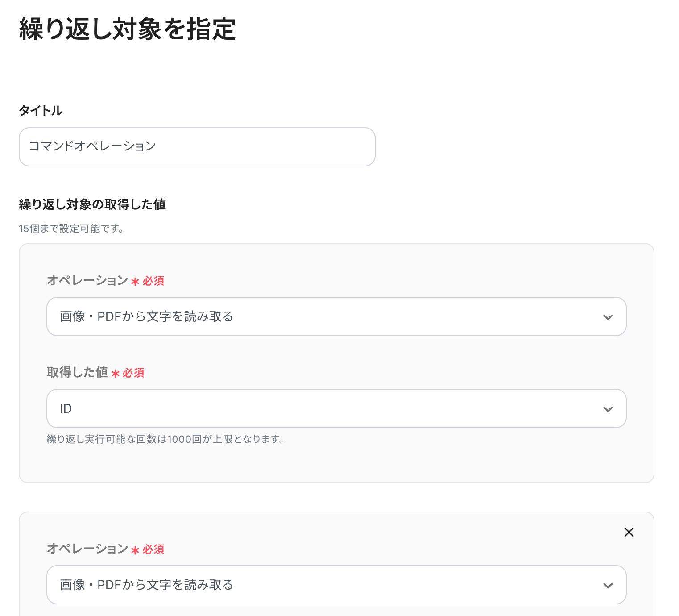The image size is (679, 616).
Task: Click red asterisk next to 取得した値
Action: [x=116, y=374]
